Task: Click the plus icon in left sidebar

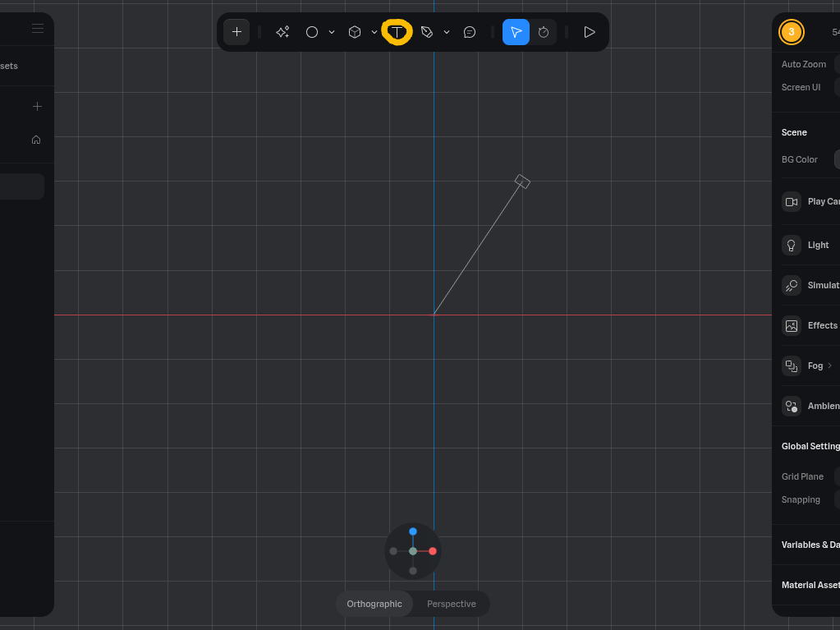Action: [x=37, y=107]
